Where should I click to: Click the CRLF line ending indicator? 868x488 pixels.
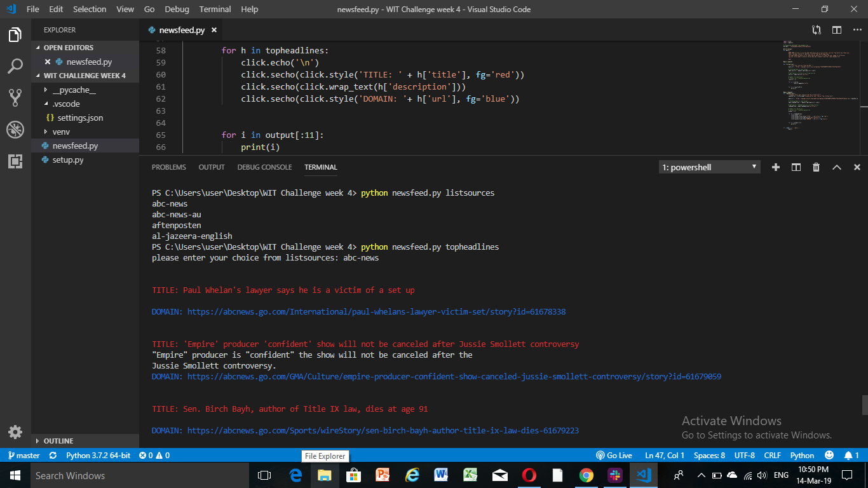(773, 456)
